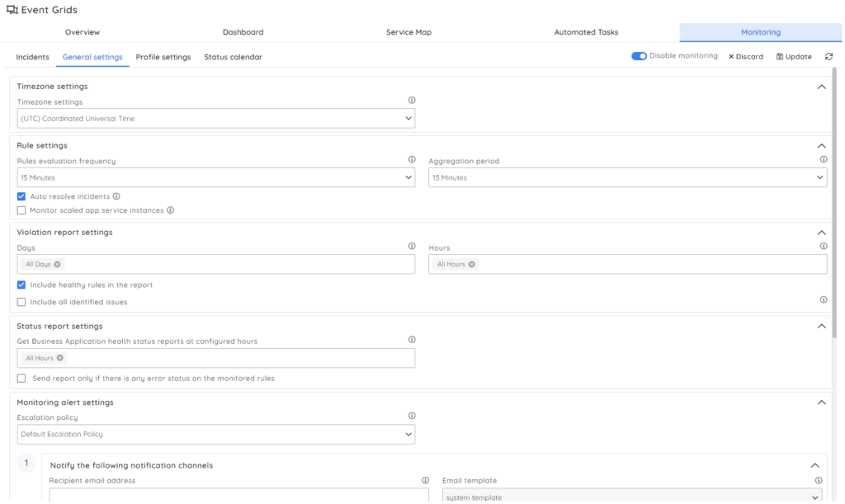Open the Profile settings tab
Viewport: 845px width, 504px height.
tap(163, 57)
